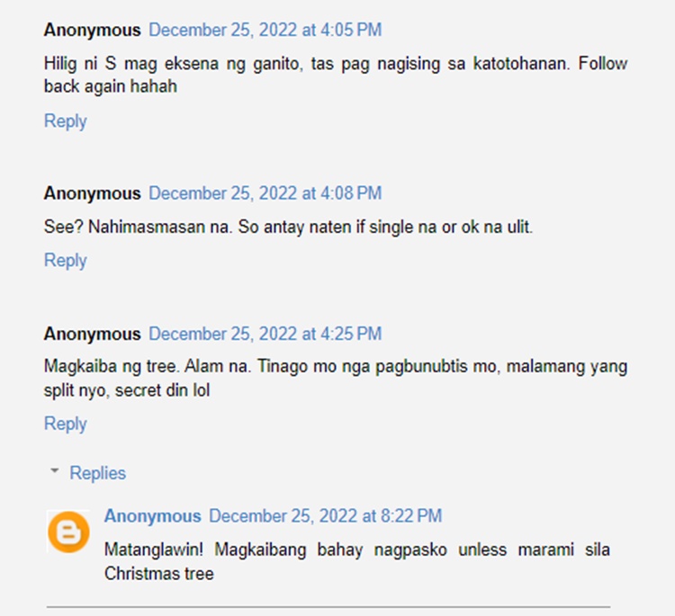Click the comment text 'Follow back again hahah'
This screenshot has width=675, height=616.
[x=111, y=86]
